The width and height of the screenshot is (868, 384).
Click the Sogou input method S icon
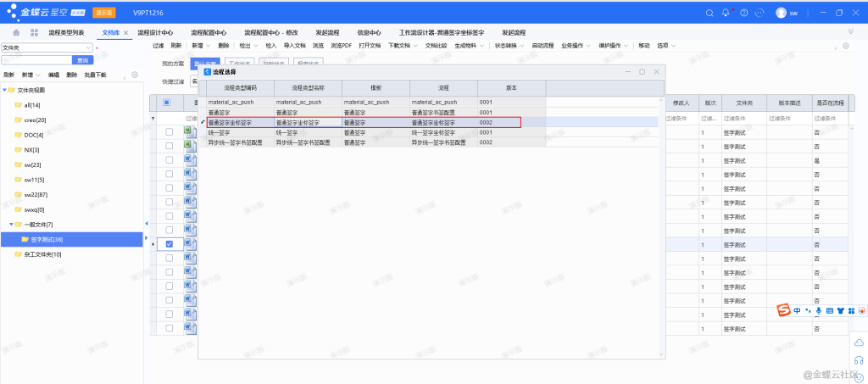click(x=782, y=311)
